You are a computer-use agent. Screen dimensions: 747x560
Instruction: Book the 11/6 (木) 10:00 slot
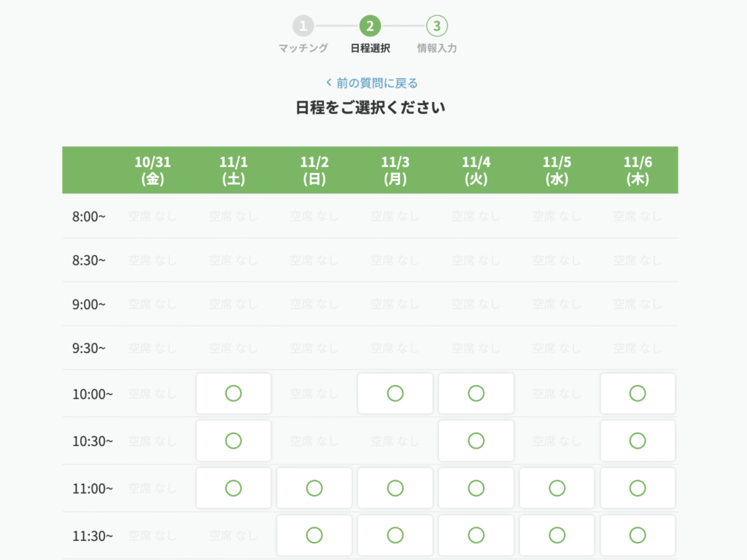click(638, 394)
